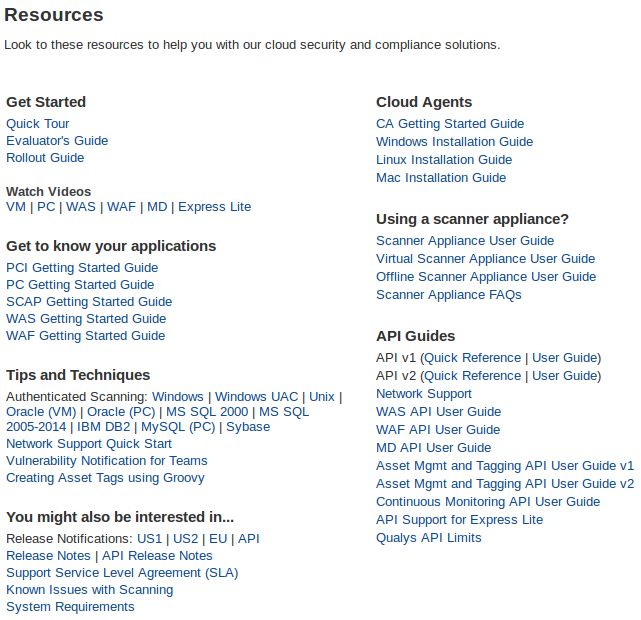Open Scanner Appliance FAQs
Viewport: 641px width, 620px height.
(449, 295)
